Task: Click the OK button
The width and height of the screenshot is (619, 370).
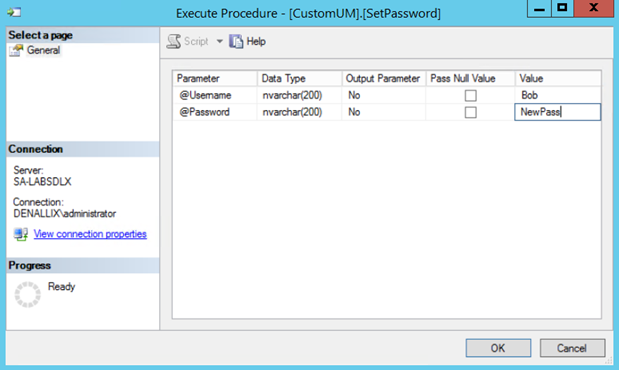Action: (x=498, y=348)
